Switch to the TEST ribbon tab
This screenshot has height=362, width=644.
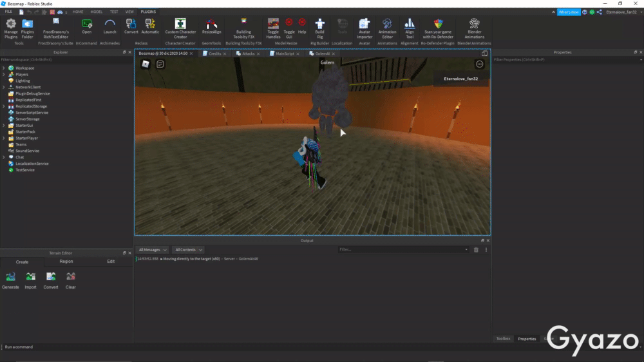(114, 12)
